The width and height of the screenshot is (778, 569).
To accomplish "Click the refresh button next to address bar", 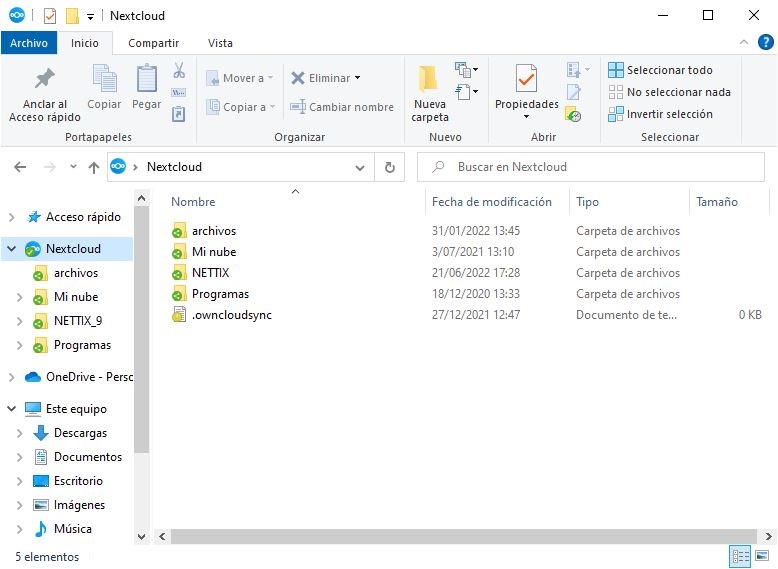I will (389, 168).
